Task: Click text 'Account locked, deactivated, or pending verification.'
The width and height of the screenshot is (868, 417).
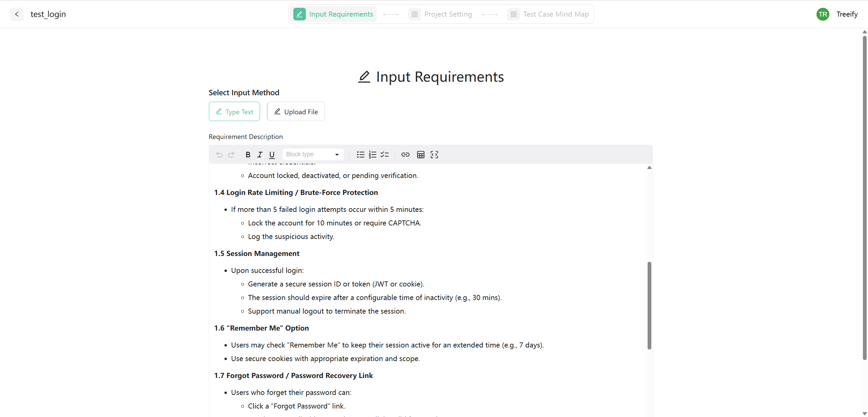Action: [333, 176]
